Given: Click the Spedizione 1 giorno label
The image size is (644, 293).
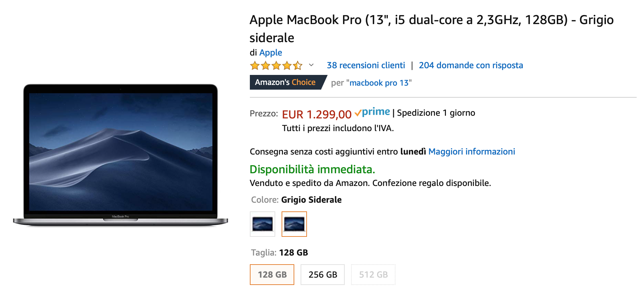Looking at the screenshot, I should (x=436, y=113).
